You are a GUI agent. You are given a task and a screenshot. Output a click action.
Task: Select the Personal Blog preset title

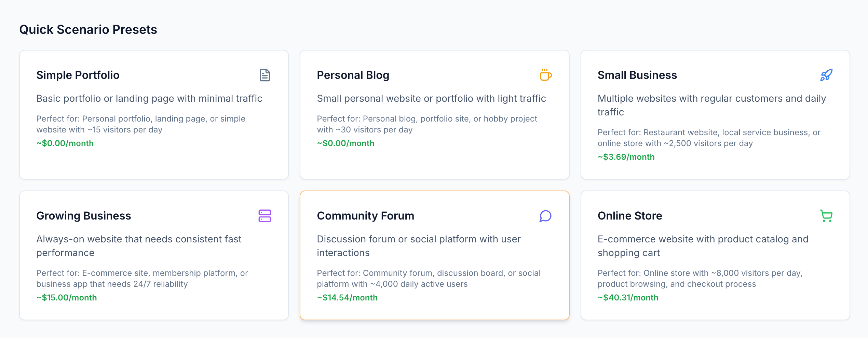pos(353,75)
